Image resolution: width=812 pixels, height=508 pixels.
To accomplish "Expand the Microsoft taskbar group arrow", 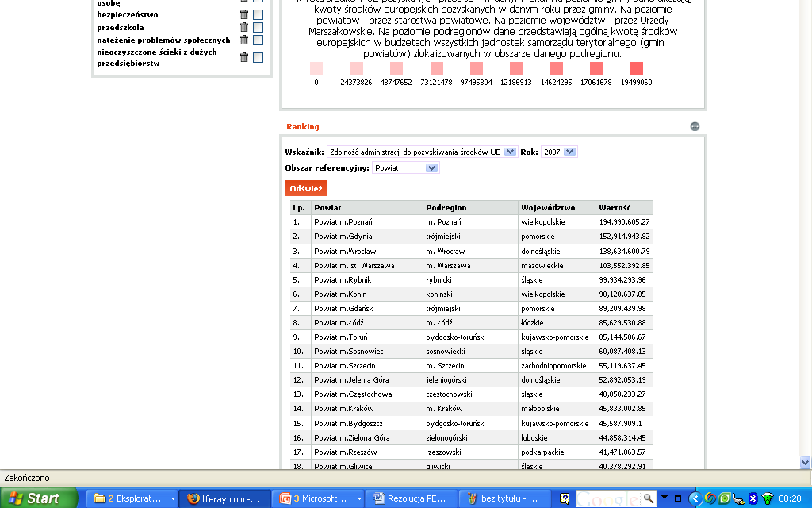I will click(359, 498).
